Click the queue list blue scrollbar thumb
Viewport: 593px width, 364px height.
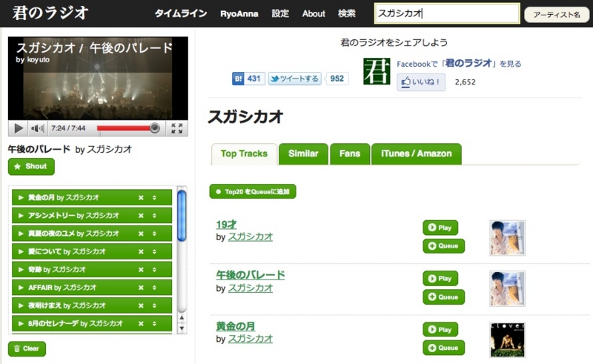tap(182, 216)
